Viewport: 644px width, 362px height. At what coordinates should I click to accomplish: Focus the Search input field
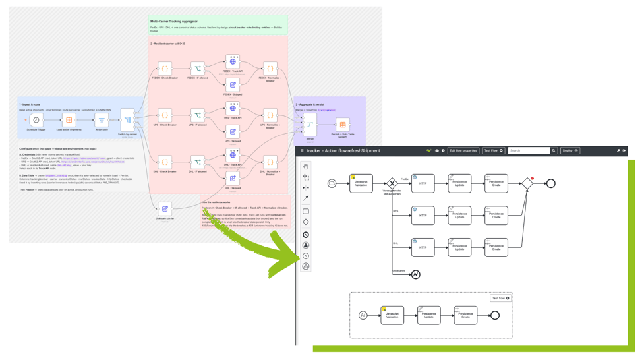coord(529,151)
